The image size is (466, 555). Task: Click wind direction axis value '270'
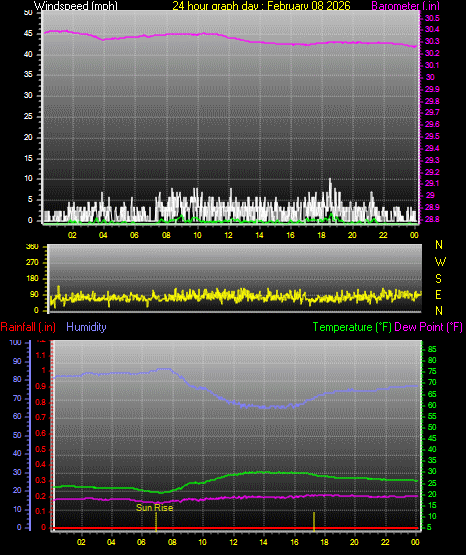(32, 263)
